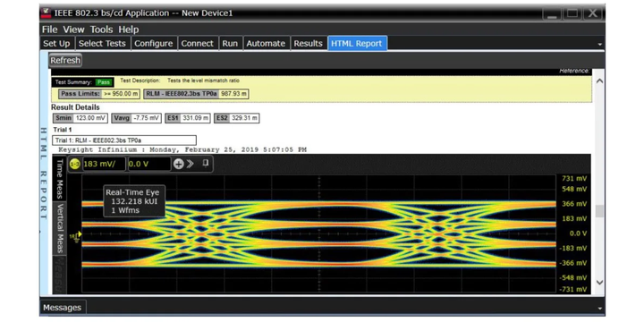Click the vertical scrollbar thumb of report
This screenshot has width=644, height=322.
(x=599, y=211)
